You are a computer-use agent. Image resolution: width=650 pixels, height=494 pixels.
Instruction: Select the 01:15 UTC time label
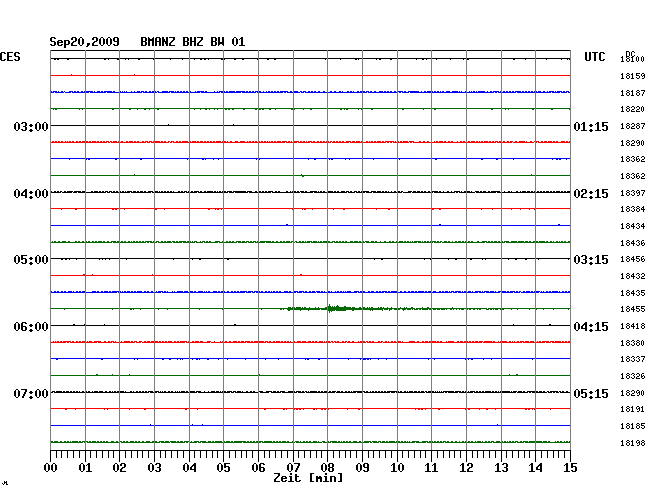pos(591,127)
